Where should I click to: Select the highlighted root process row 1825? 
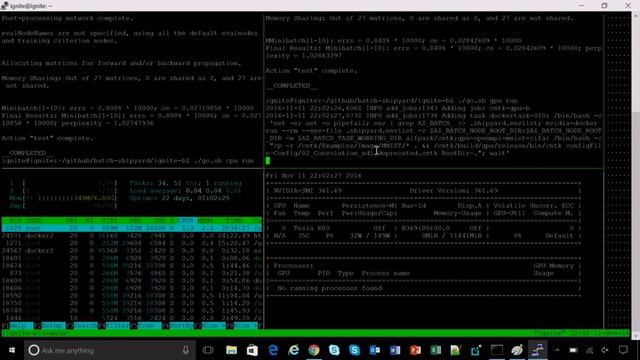pyautogui.click(x=131, y=228)
